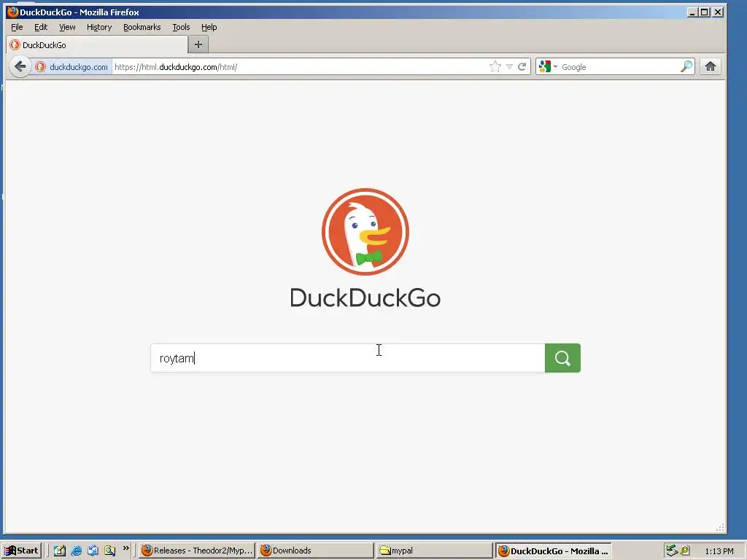Click the magnifier in Google search bar
747x560 pixels.
686,66
